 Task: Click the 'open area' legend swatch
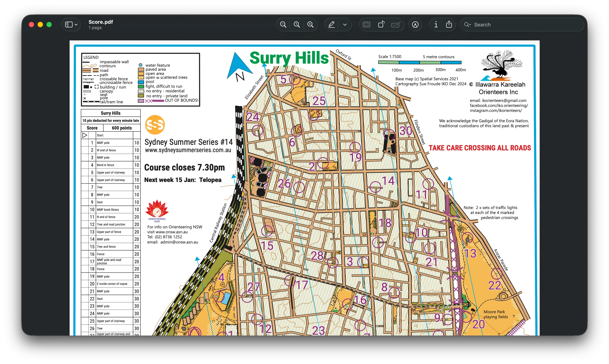click(141, 74)
